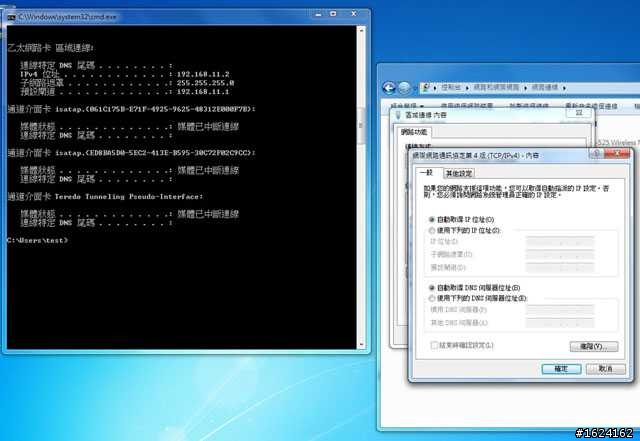Click the TCP/IPv4 內容 dialog title bar

[x=499, y=155]
